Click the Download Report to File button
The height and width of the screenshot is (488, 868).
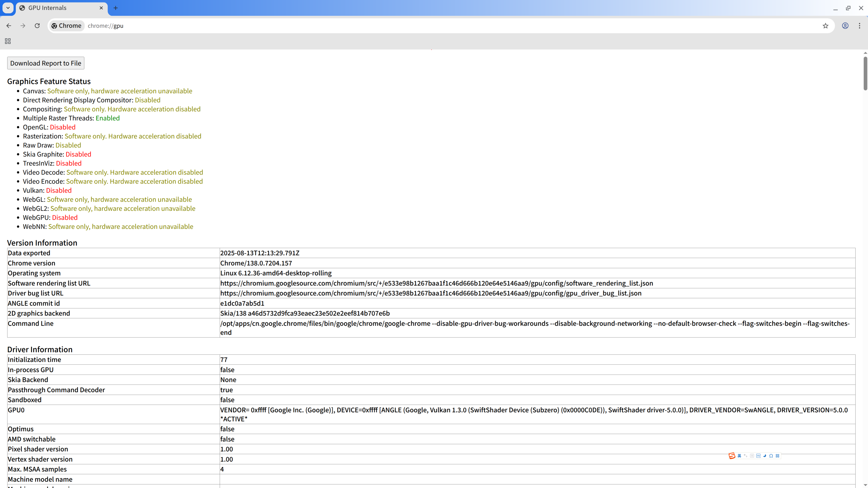coord(45,63)
